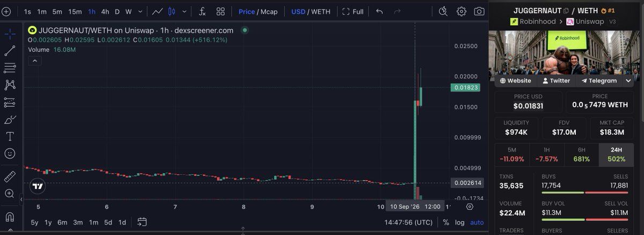Toggle the magnet mode icon

(10, 217)
